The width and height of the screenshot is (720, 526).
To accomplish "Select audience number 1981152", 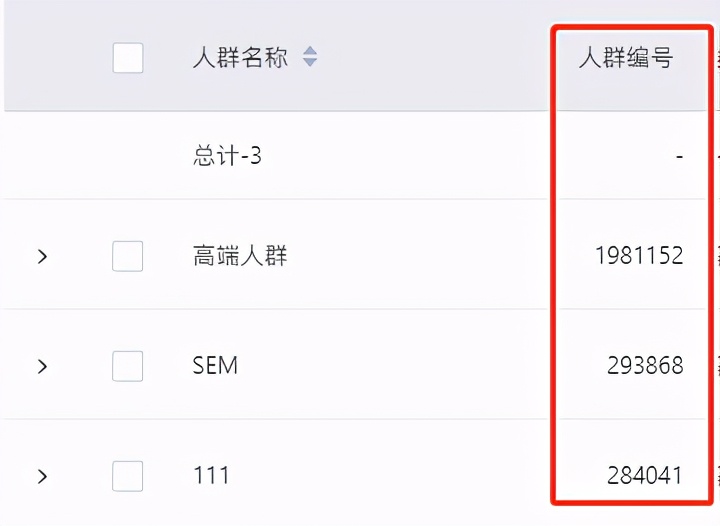I will click(x=639, y=257).
